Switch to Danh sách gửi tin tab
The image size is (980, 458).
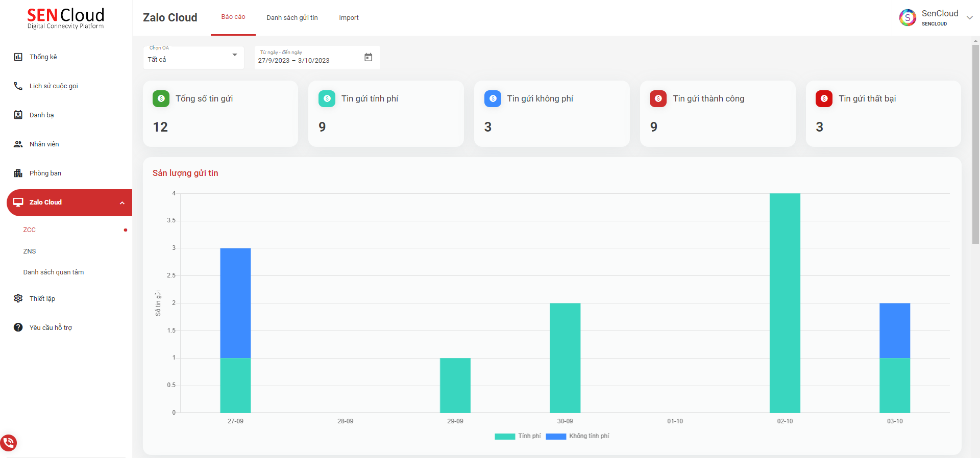pos(292,18)
